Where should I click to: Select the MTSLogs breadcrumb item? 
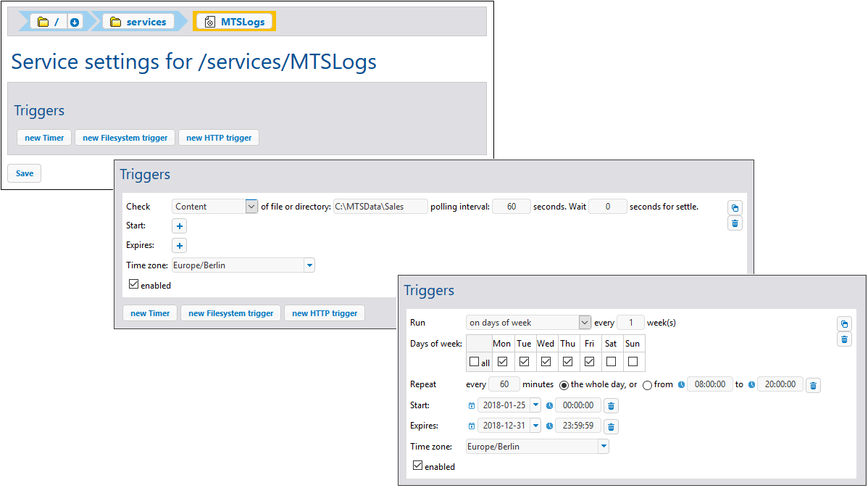[234, 22]
